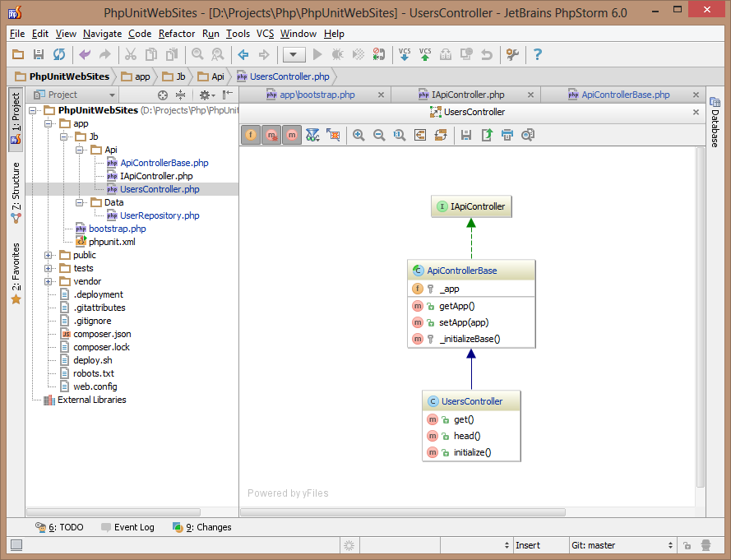731x560 pixels.
Task: Open the Favorites side panel
Action: point(16,273)
